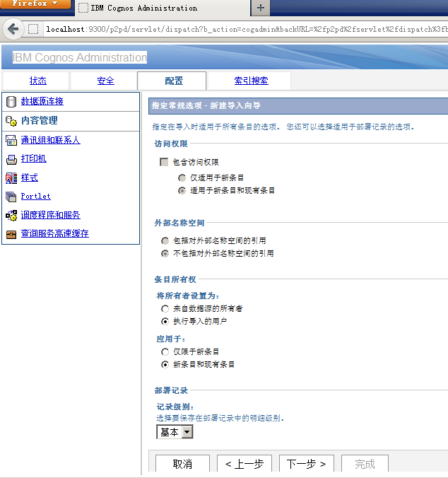The height and width of the screenshot is (478, 448).
Task: Click the Portlet icon
Action: [x=11, y=197]
